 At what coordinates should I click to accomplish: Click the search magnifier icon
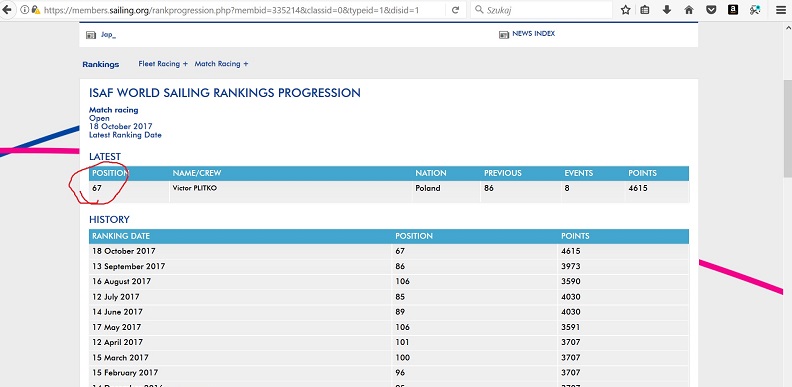tap(479, 10)
